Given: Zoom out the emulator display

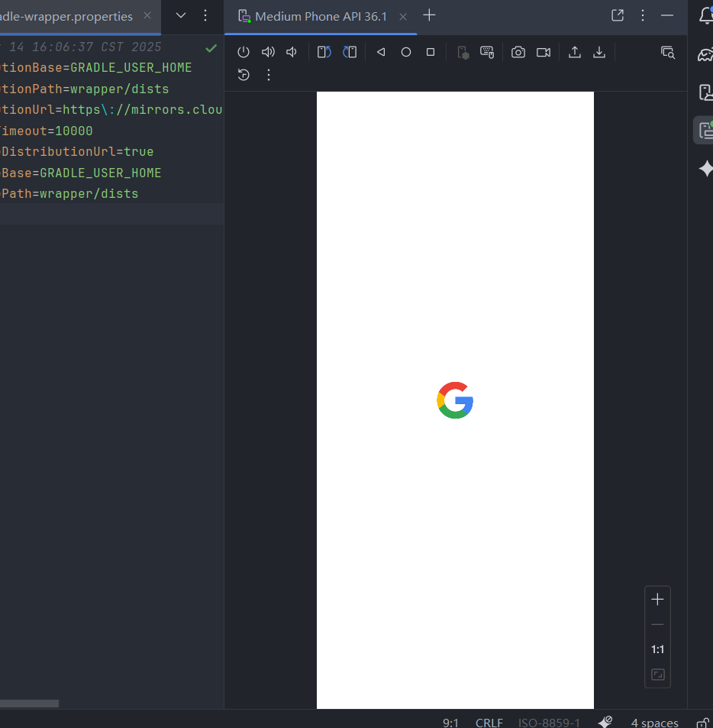Looking at the screenshot, I should tap(657, 624).
